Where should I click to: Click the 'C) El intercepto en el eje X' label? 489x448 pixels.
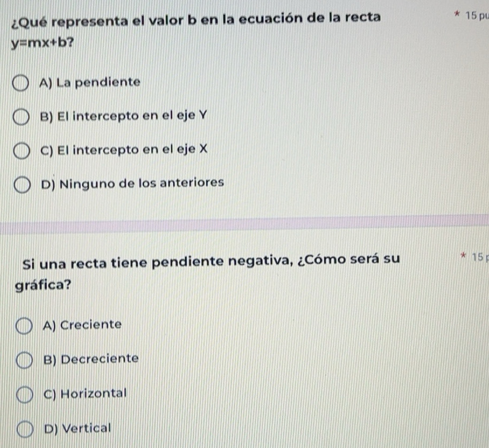click(124, 150)
